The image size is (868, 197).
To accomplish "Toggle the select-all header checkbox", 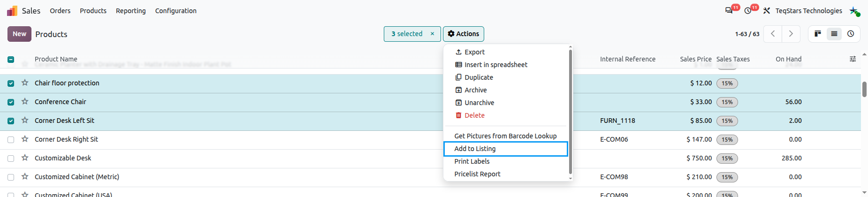I will 11,60.
